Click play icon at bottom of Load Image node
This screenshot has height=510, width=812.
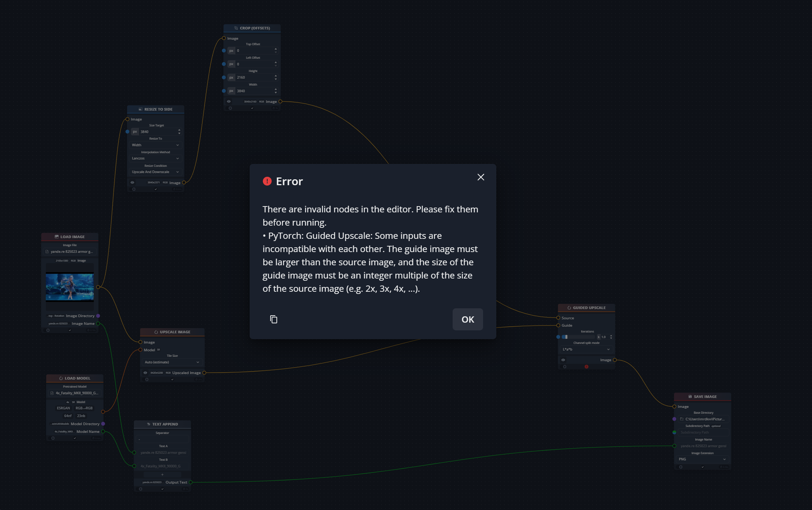point(48,330)
